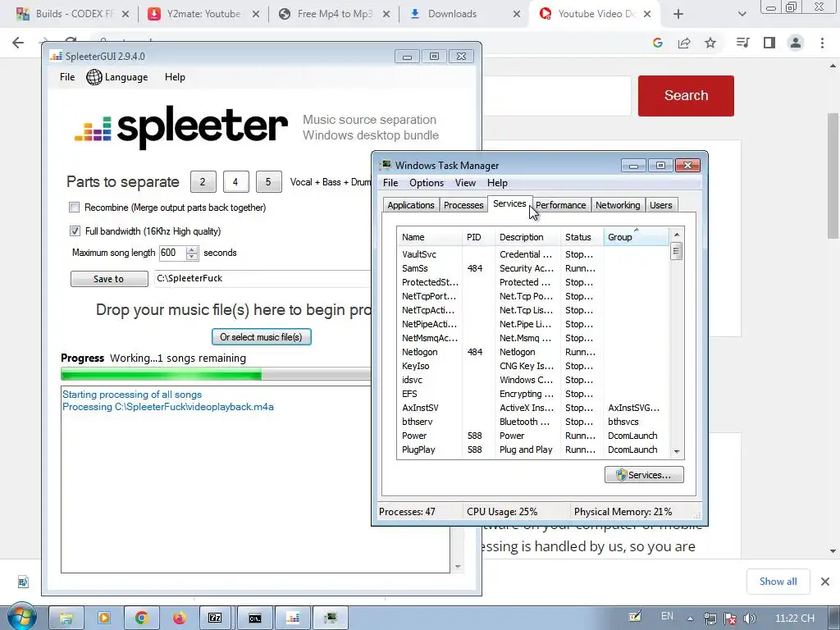
Task: Select the Netlogon service row
Action: [x=533, y=352]
